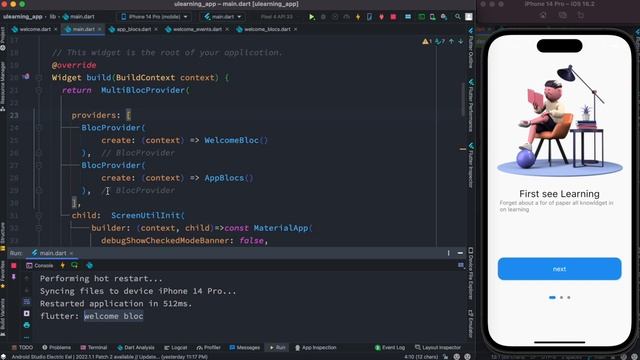This screenshot has width=640, height=360.
Task: Click the user avatar icon in top-right toolbar
Action: pos(469,17)
